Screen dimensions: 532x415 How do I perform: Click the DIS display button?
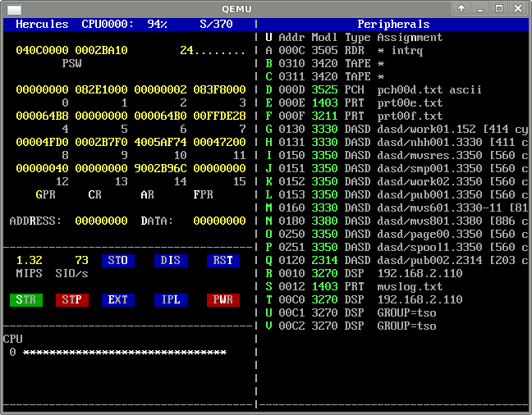[x=171, y=261]
